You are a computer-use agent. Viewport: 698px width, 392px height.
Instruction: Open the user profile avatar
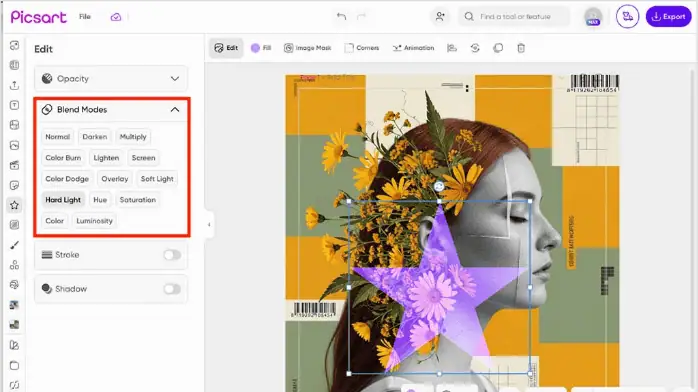(x=593, y=16)
